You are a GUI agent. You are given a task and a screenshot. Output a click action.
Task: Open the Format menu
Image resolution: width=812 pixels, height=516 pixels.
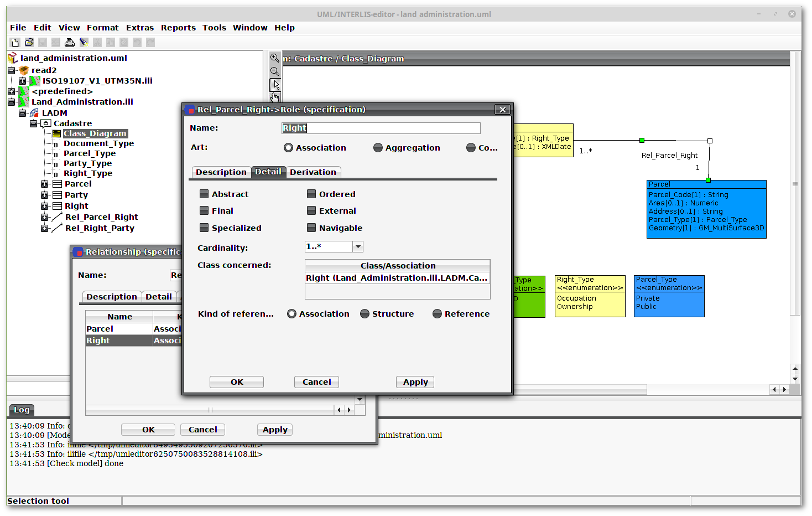tap(102, 28)
